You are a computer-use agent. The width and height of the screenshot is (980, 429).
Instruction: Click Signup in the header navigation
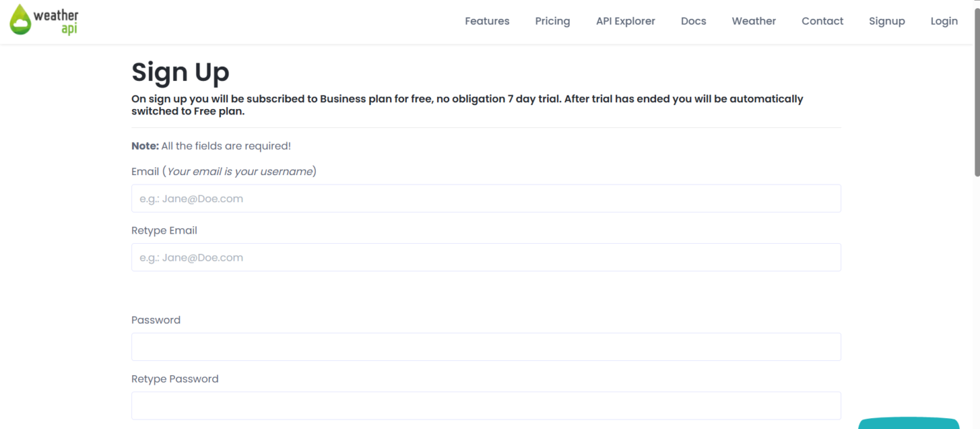coord(887,21)
